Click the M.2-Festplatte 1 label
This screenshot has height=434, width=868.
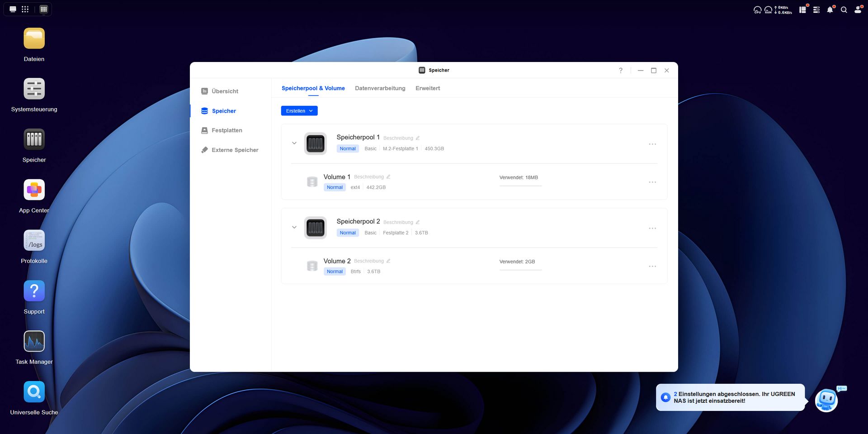tap(401, 148)
